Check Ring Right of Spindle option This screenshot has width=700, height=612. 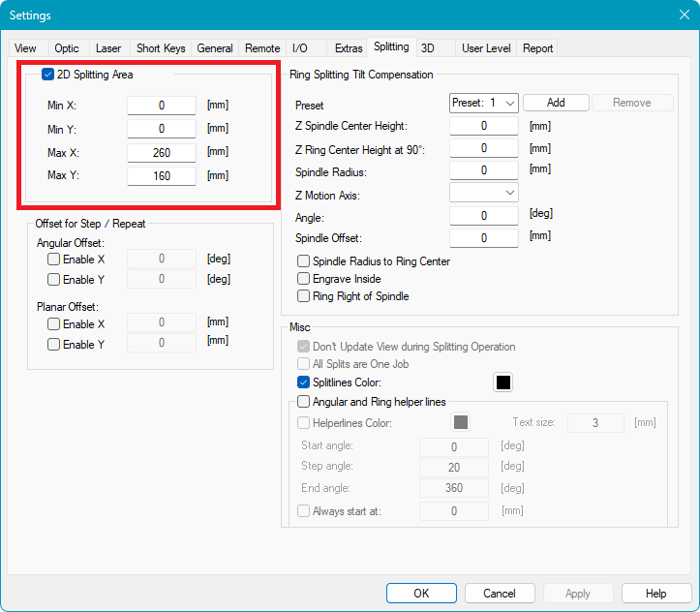pyautogui.click(x=304, y=296)
